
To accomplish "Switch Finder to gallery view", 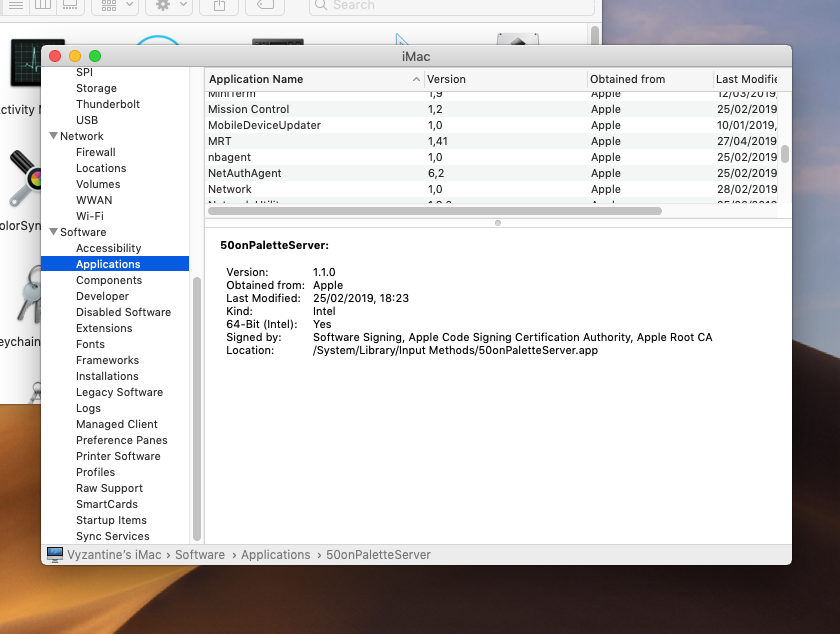I will tap(70, 5).
